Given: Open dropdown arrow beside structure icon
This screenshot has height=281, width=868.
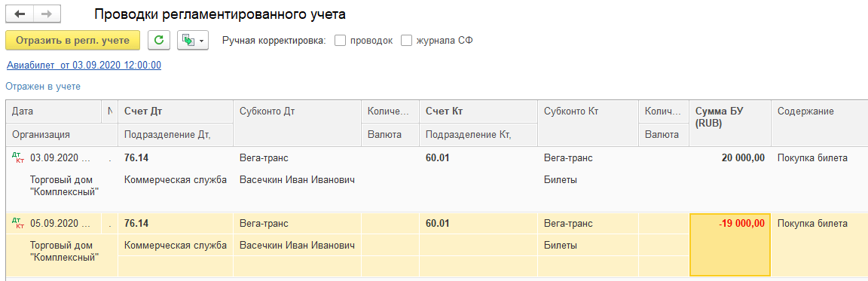Looking at the screenshot, I should click(201, 41).
